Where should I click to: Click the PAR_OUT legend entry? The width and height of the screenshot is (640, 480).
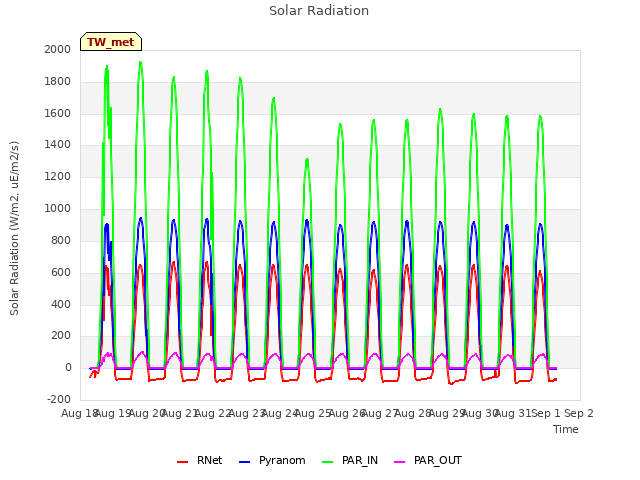pyautogui.click(x=428, y=461)
